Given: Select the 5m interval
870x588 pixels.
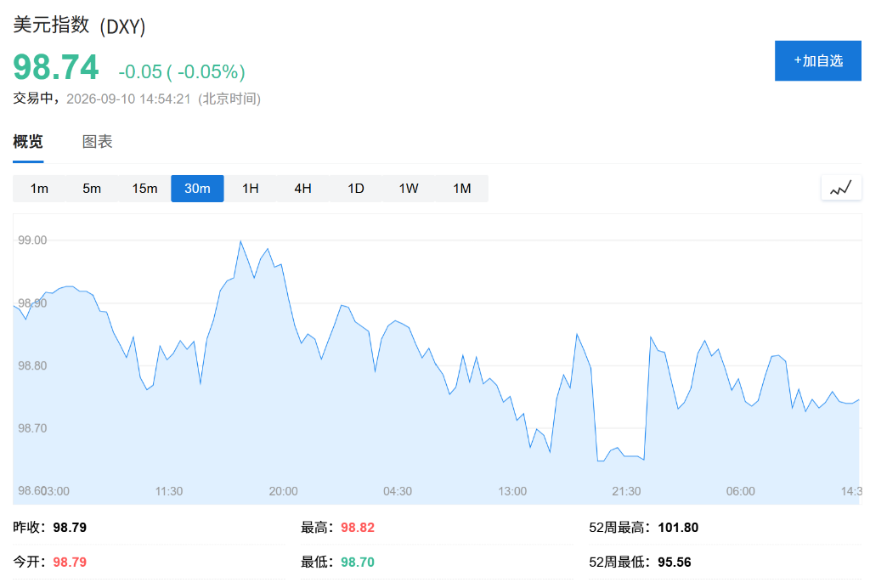Looking at the screenshot, I should [92, 189].
